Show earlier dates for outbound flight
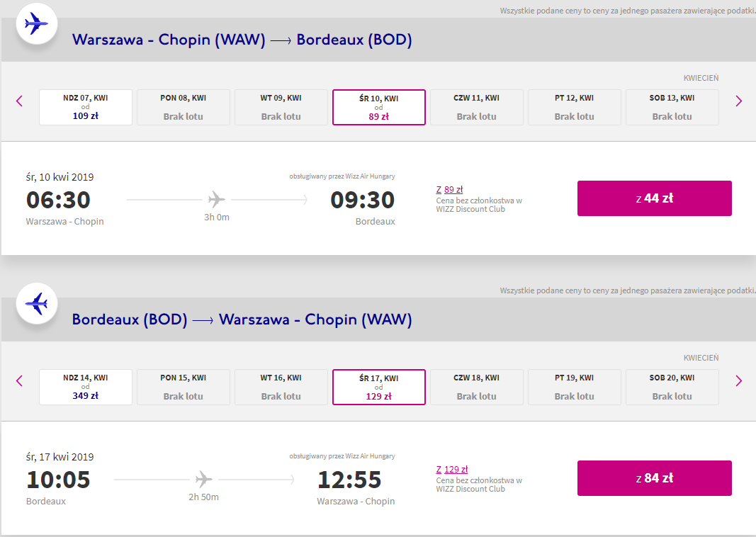Screen dimensions: 756x537 (x=19, y=101)
